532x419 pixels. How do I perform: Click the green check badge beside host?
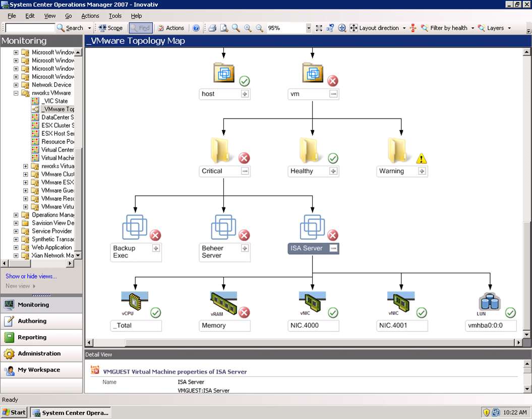tap(244, 81)
